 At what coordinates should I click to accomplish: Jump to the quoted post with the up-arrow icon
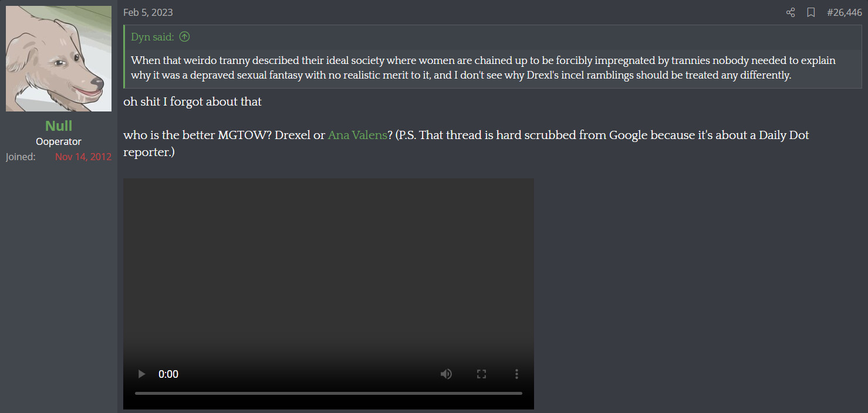click(x=184, y=37)
